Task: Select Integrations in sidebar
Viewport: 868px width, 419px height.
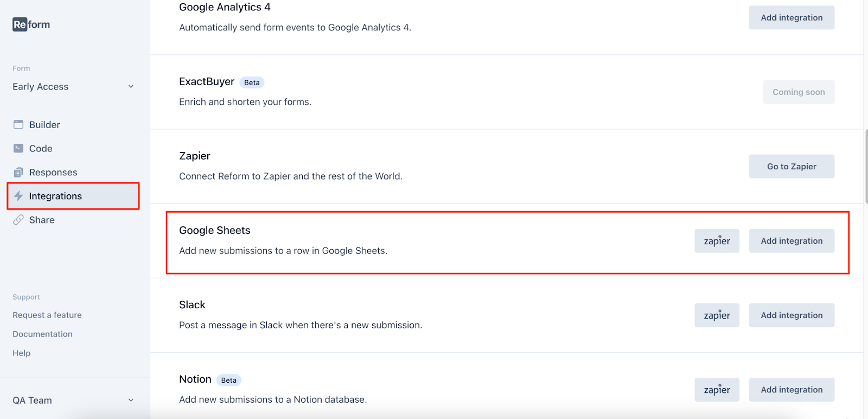Action: tap(73, 196)
